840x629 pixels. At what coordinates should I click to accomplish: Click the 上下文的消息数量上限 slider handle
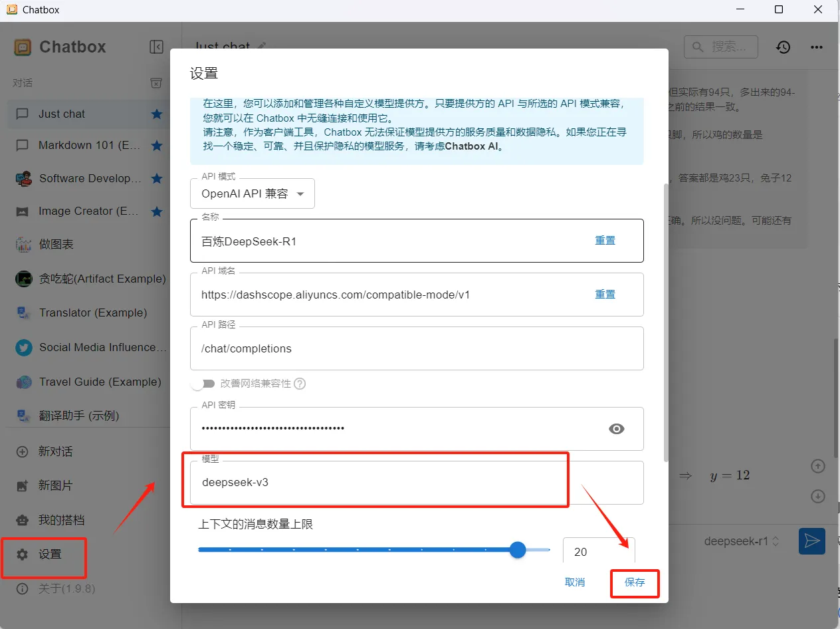[518, 550]
